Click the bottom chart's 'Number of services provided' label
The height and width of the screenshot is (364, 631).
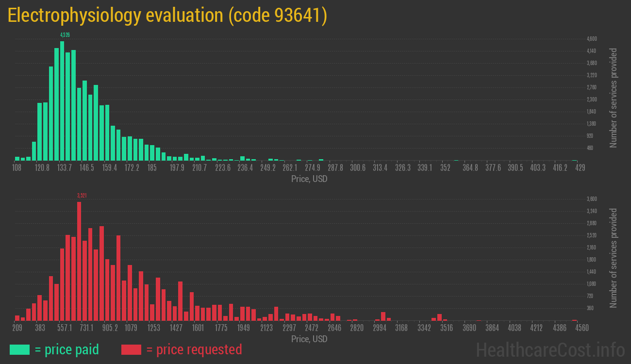614,258
